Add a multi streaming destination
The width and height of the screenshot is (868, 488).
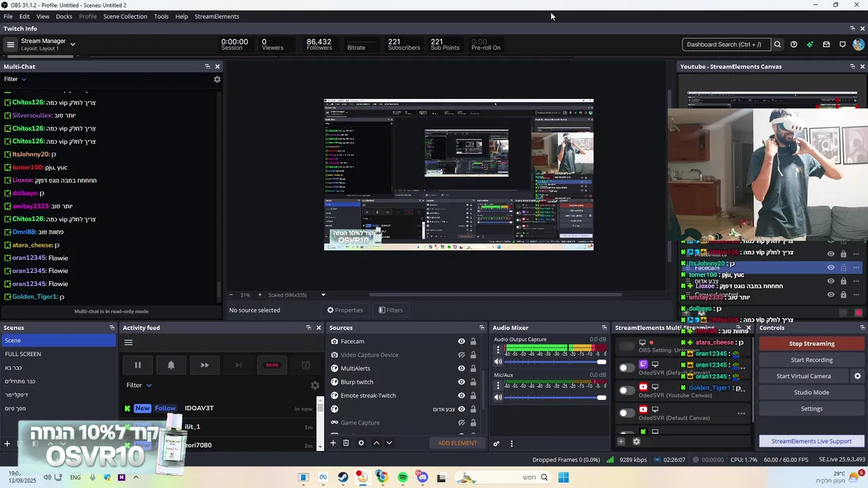coord(620,442)
